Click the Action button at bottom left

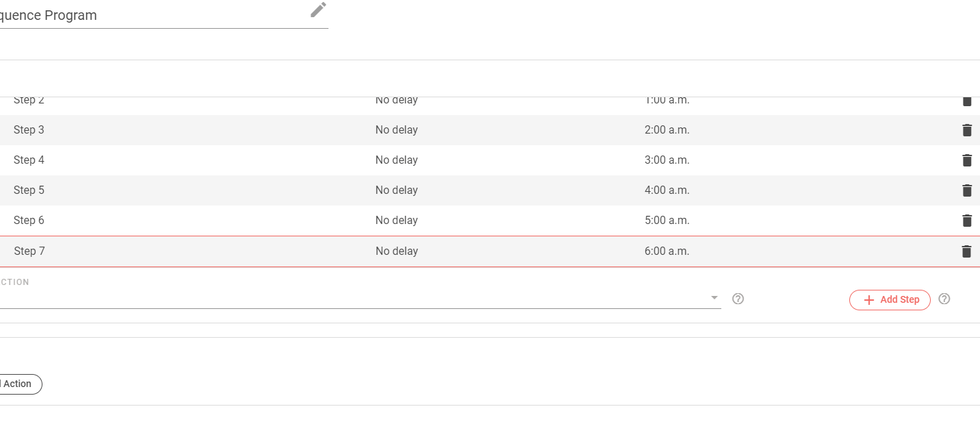point(19,384)
